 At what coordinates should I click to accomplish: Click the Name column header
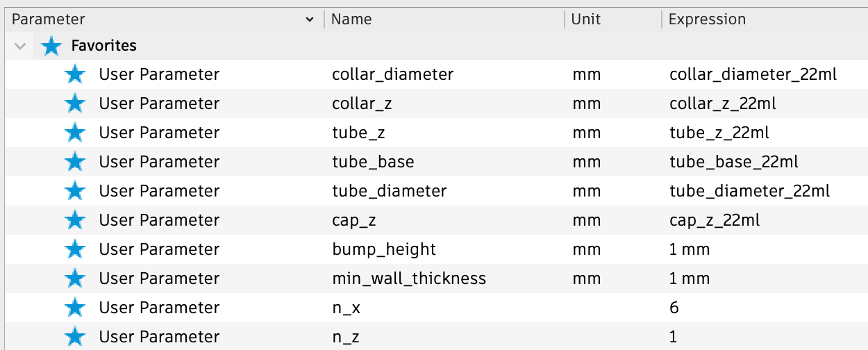click(x=351, y=19)
